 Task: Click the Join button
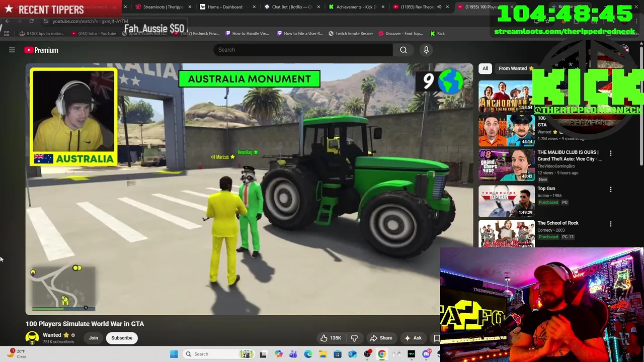tap(94, 338)
